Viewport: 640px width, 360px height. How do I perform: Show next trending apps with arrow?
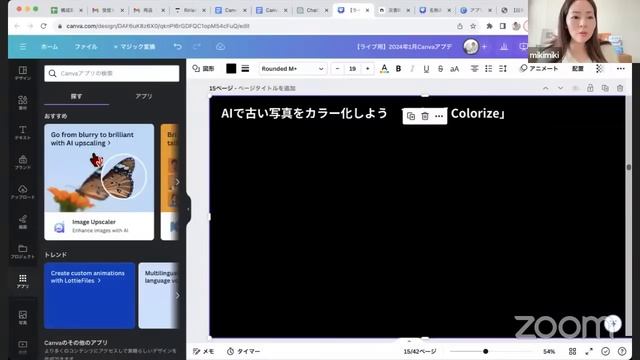177,295
